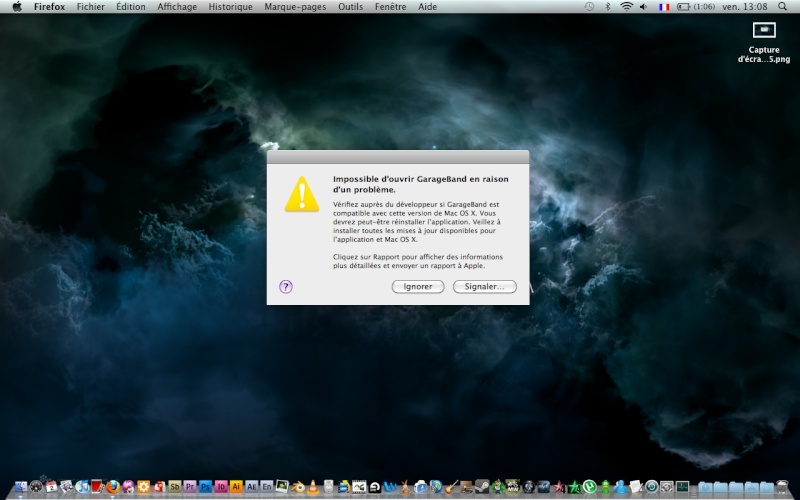Open the Fichier menu
Screen dimensions: 800x500
click(x=91, y=7)
